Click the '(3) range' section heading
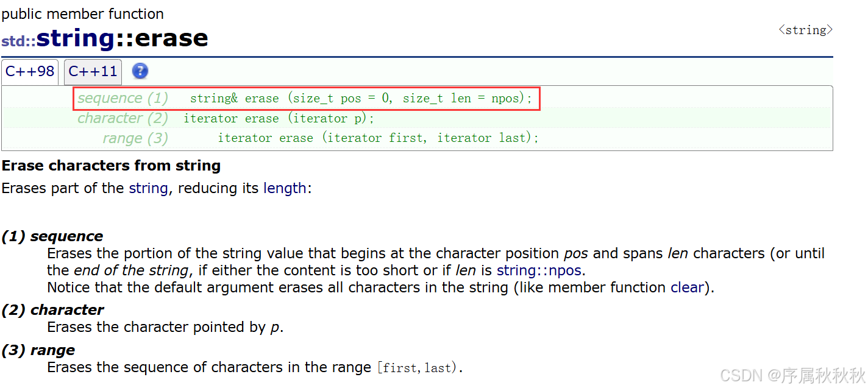This screenshot has height=391, width=868. point(38,350)
